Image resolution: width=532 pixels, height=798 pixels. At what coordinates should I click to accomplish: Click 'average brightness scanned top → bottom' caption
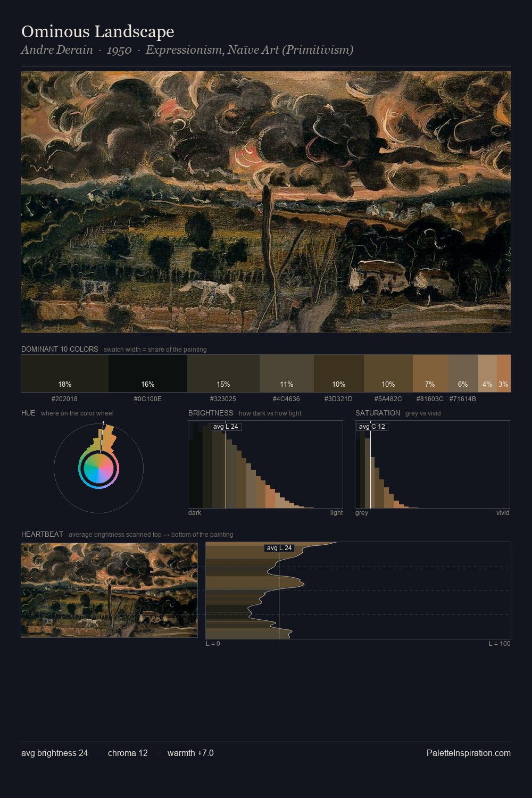pyautogui.click(x=151, y=535)
